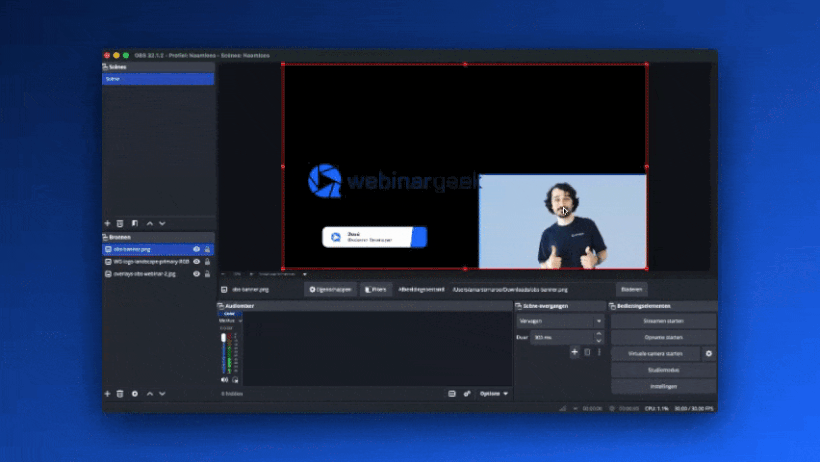Open Instellingen button
This screenshot has height=462, width=820.
point(664,386)
